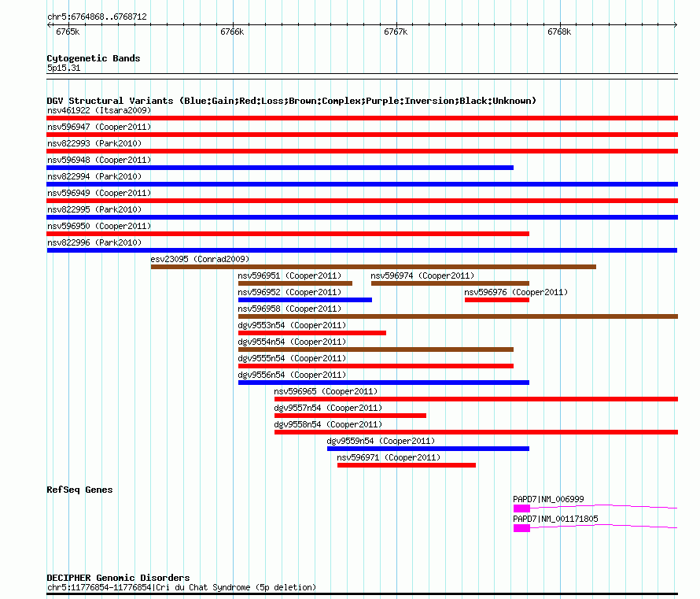Click the nsv822994 (Park2010) label
This screenshot has height=599, width=700.
pyautogui.click(x=94, y=176)
